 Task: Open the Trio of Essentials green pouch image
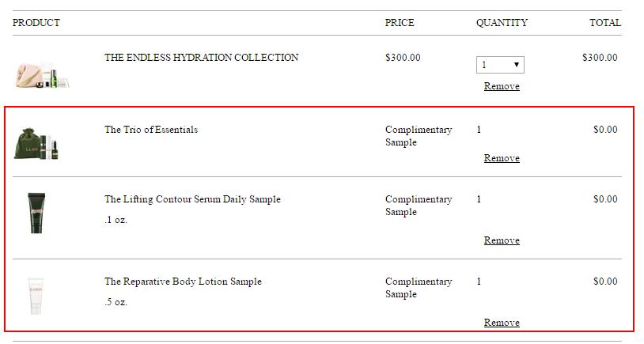tap(36, 144)
